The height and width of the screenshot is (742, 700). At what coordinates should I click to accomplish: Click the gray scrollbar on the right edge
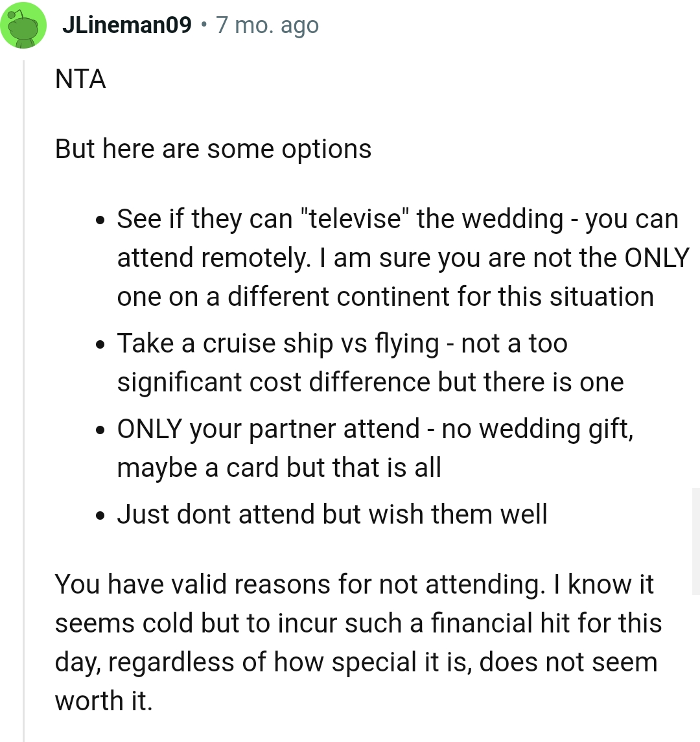[696, 541]
